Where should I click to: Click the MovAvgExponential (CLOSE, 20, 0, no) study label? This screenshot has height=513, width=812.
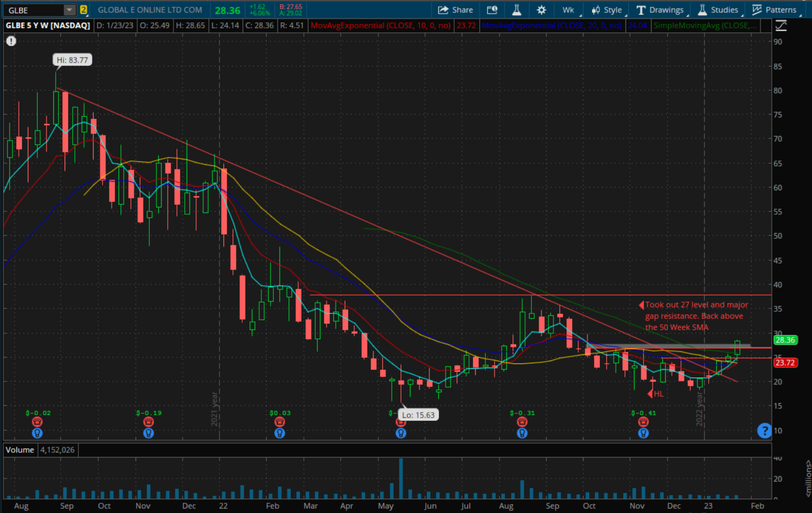[552, 26]
